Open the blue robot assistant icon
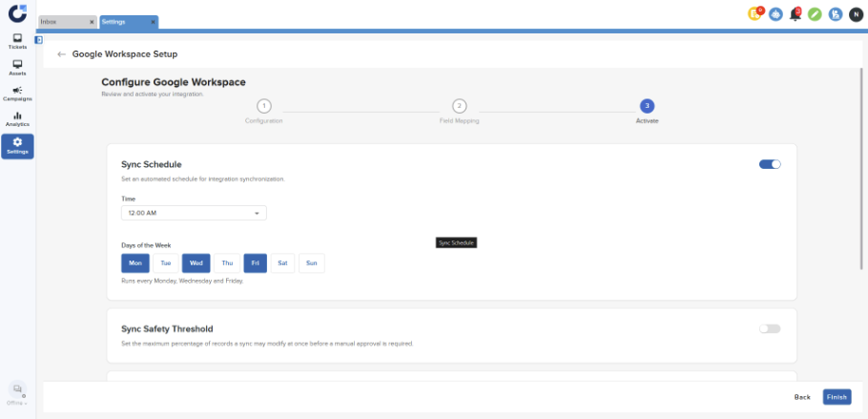The image size is (868, 419). (776, 14)
